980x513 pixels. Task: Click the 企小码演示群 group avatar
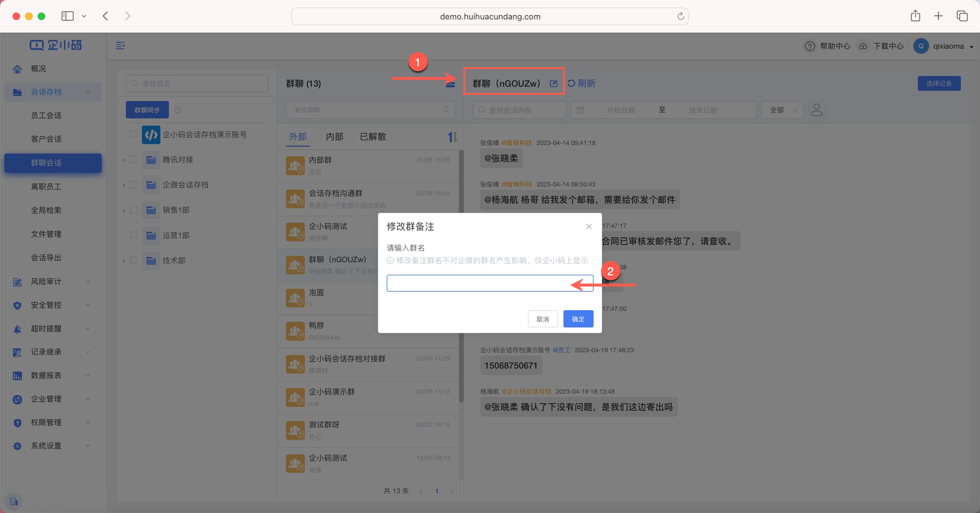(295, 397)
